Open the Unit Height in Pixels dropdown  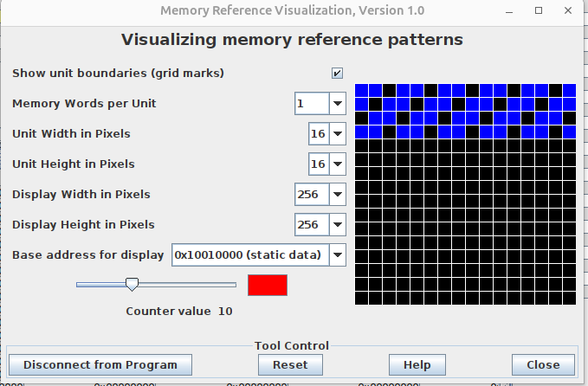pyautogui.click(x=337, y=164)
